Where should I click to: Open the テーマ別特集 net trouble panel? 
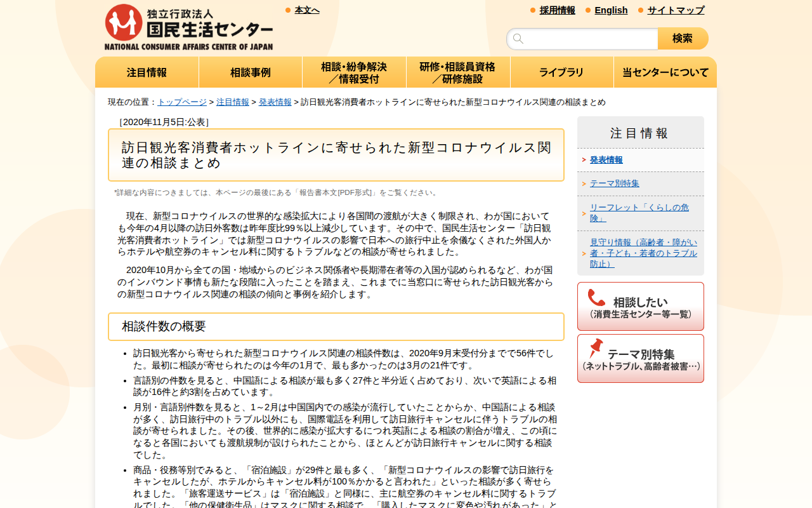(x=641, y=358)
